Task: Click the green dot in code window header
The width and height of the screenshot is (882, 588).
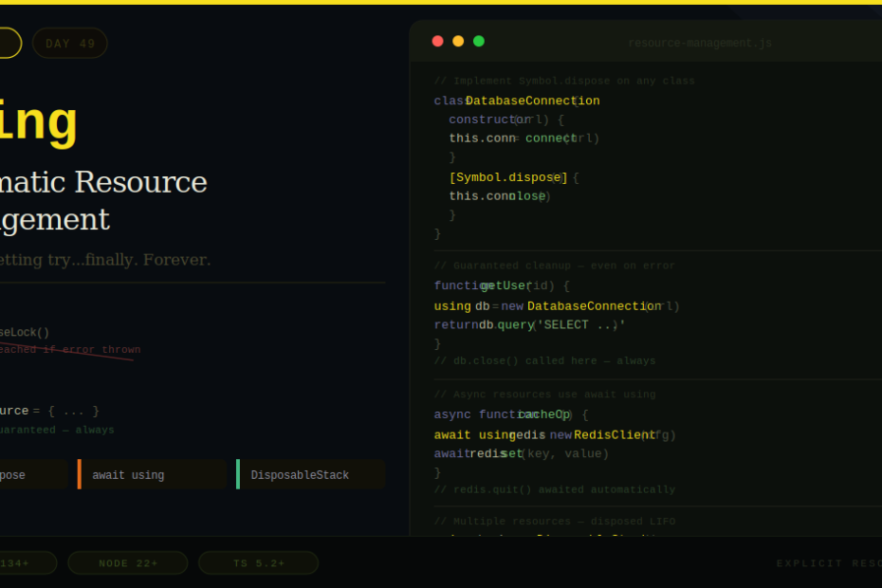Action: coord(479,41)
